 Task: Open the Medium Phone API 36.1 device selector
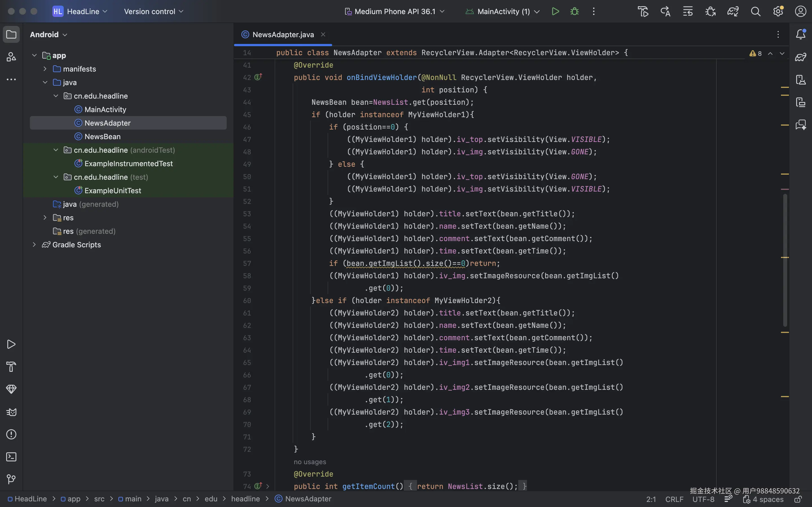(x=395, y=11)
